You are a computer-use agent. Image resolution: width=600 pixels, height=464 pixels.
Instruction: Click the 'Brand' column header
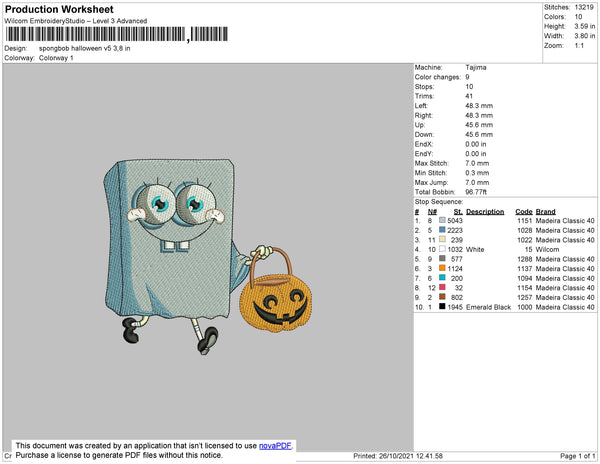[x=546, y=212]
